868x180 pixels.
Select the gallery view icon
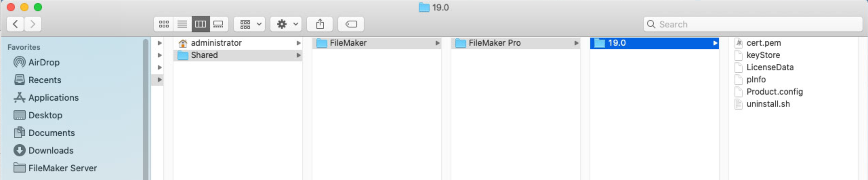219,24
